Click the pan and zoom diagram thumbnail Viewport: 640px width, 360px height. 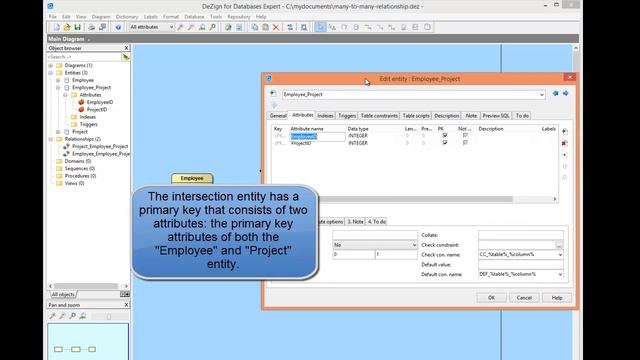[x=88, y=342]
